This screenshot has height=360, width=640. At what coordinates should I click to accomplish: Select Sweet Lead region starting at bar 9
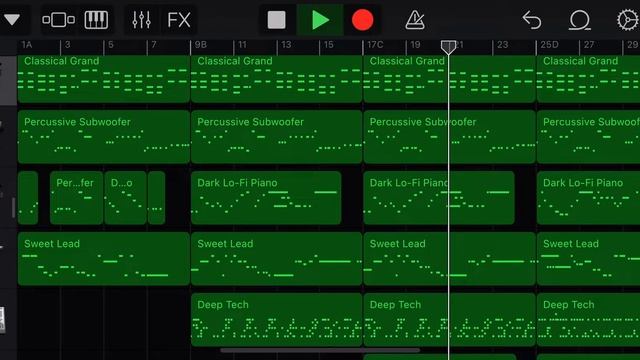click(276, 259)
